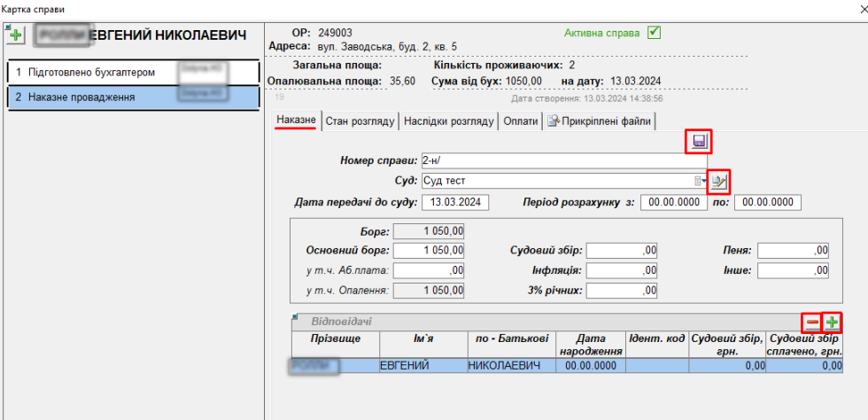Click the Дата передачі до суду field
The image size is (868, 420).
pyautogui.click(x=455, y=202)
